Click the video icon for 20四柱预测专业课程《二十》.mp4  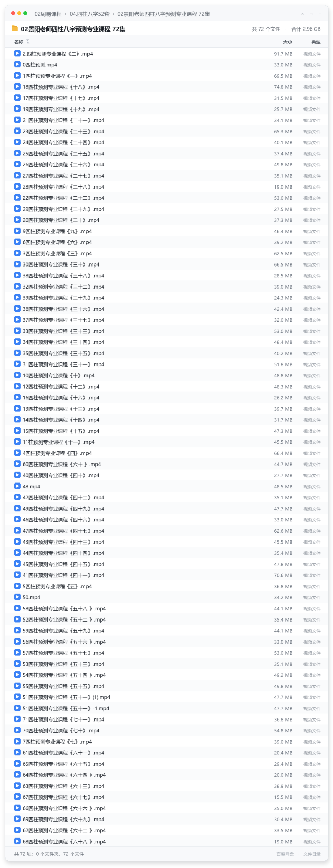pos(17,220)
